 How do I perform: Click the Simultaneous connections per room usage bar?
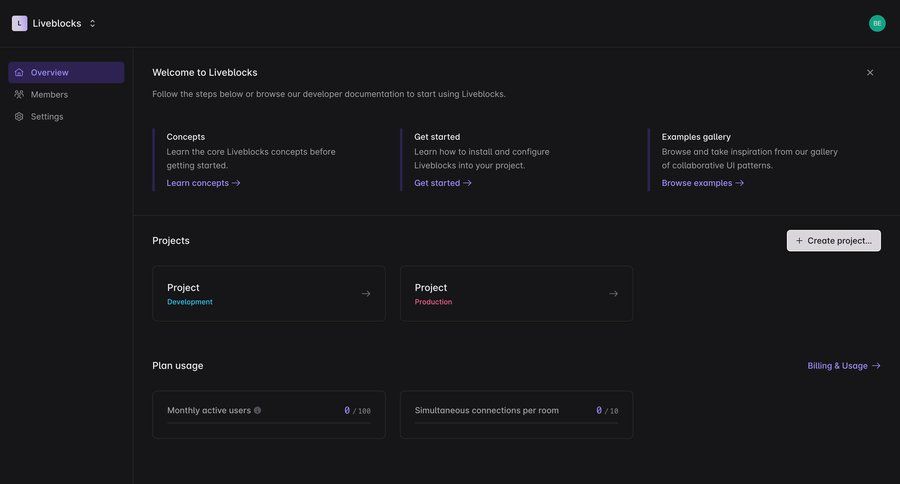516,423
